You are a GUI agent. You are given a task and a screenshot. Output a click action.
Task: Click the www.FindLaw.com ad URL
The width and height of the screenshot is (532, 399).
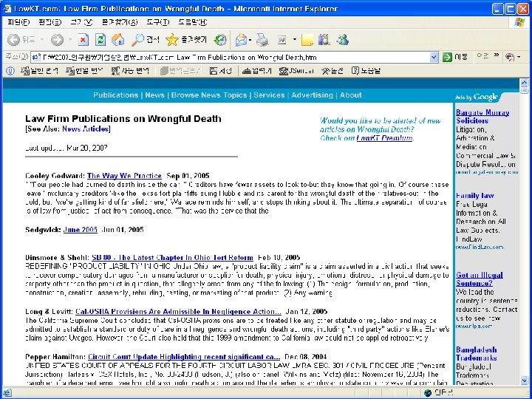[x=480, y=247]
